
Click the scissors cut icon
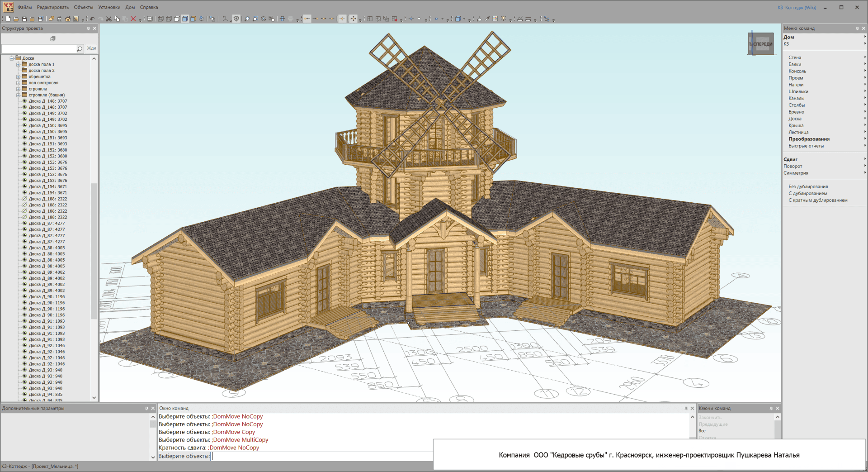coord(108,19)
